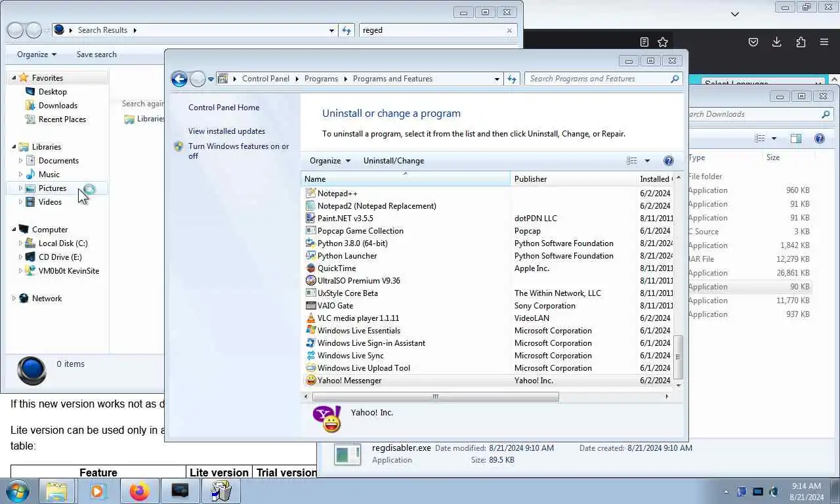Open recent pages dropdown beside forward button

tap(211, 79)
